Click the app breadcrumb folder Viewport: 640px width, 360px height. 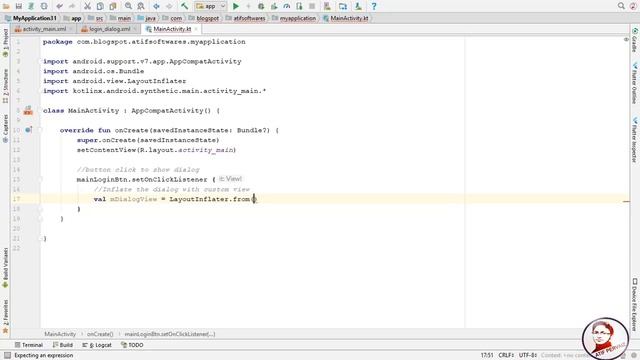73,18
